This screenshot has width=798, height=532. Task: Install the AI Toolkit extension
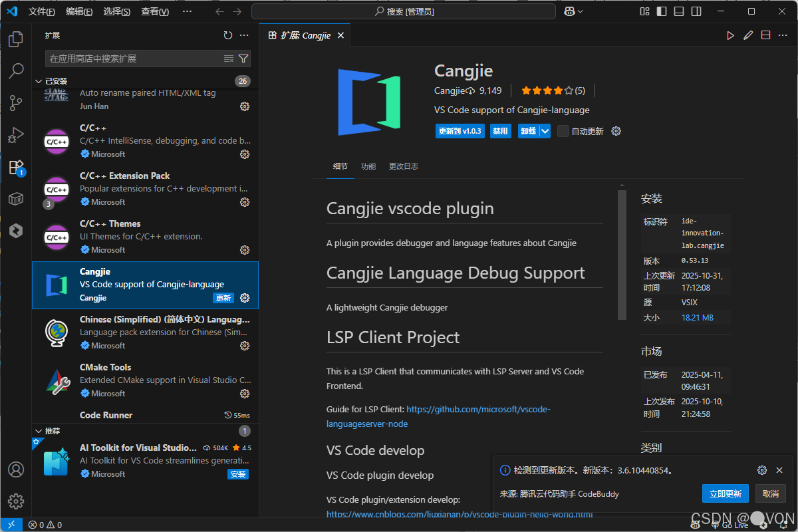point(238,474)
